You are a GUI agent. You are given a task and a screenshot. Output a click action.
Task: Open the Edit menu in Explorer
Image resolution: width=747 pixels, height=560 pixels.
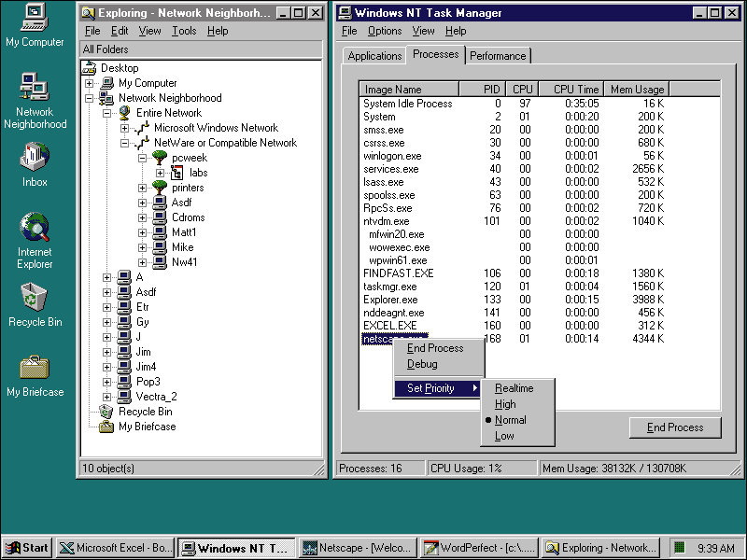tap(120, 31)
